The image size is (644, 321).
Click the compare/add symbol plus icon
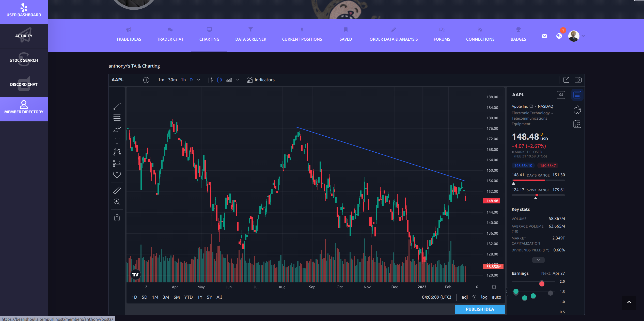point(146,80)
